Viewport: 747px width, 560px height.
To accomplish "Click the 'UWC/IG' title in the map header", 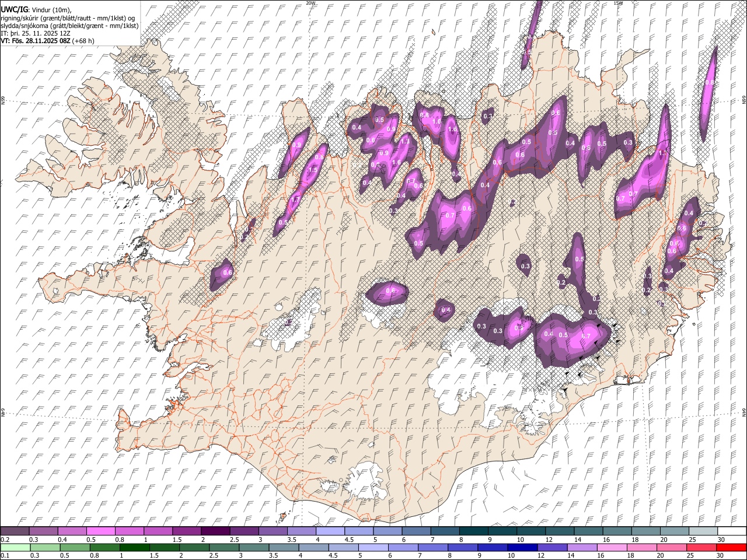I will [14, 9].
